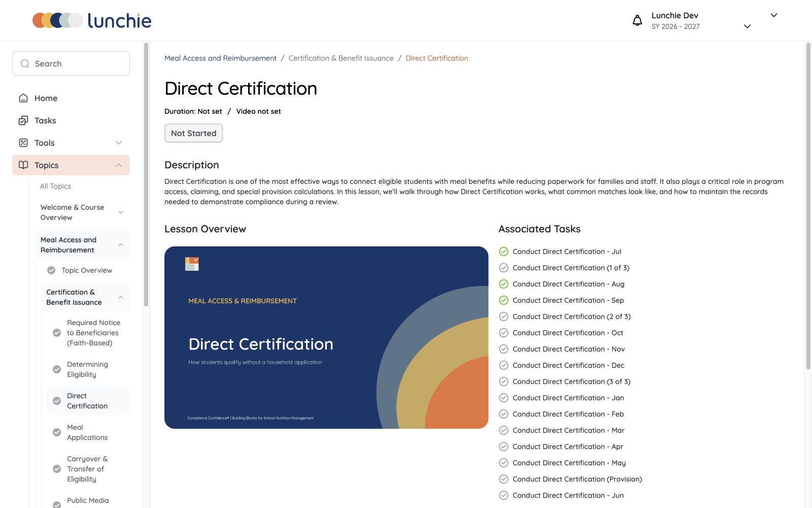The image size is (812, 508).
Task: Click the Tasks sidebar icon
Action: coord(23,120)
